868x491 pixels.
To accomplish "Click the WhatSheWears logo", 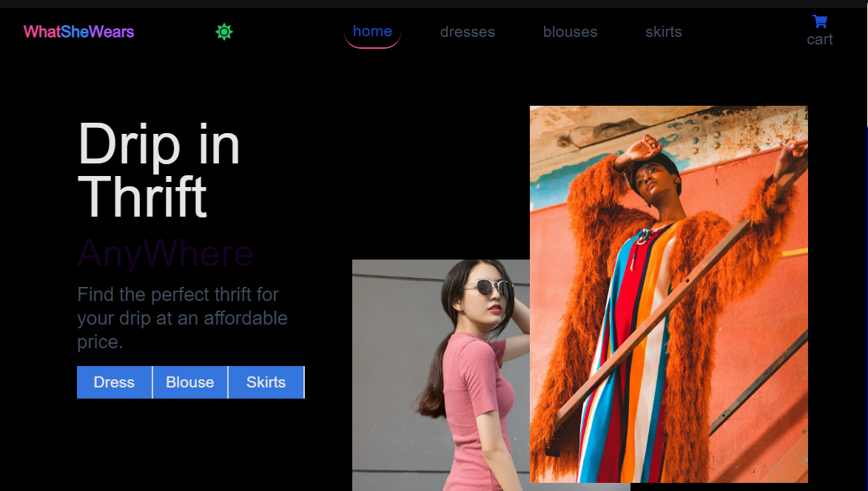I will click(x=78, y=32).
